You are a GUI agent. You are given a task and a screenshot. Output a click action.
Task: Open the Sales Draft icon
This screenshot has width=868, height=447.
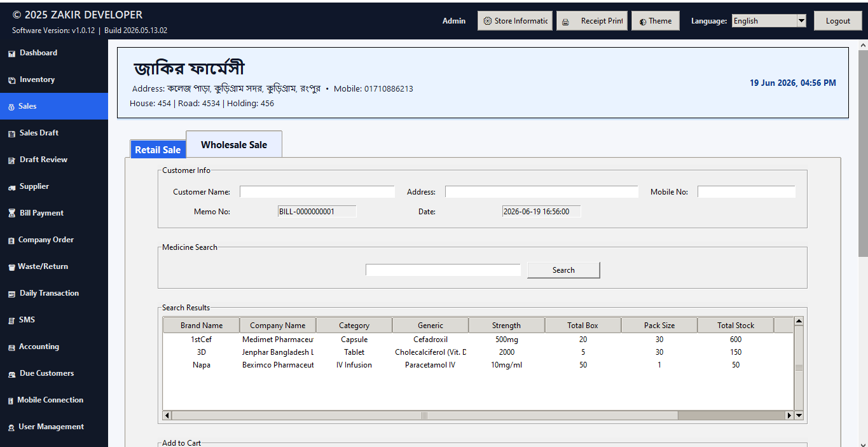click(11, 134)
